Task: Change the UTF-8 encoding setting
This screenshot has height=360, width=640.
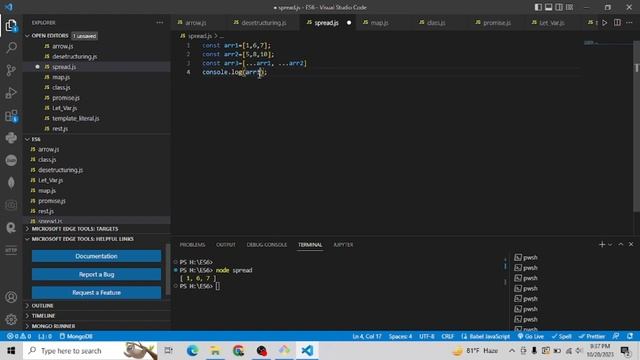Action: pyautogui.click(x=427, y=336)
